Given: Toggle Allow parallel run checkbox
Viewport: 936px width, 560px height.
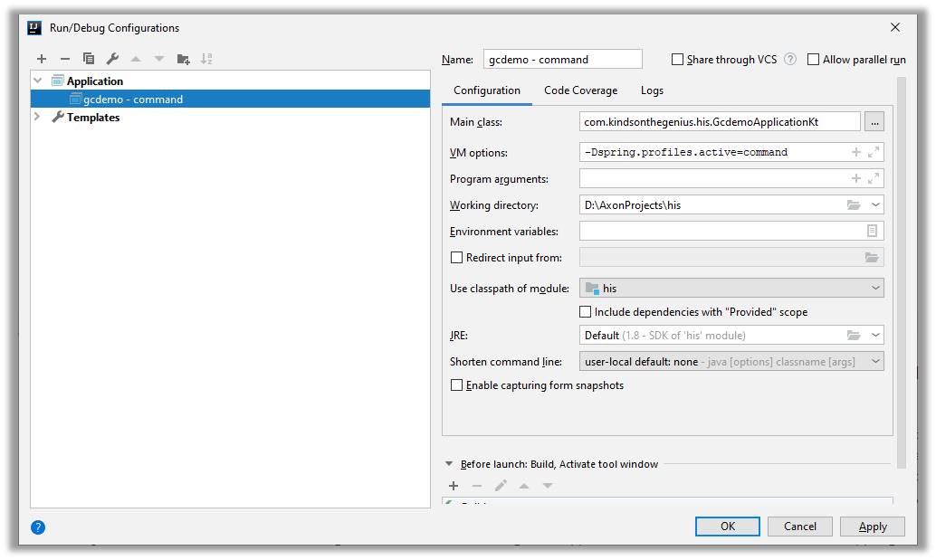Looking at the screenshot, I should tap(814, 60).
